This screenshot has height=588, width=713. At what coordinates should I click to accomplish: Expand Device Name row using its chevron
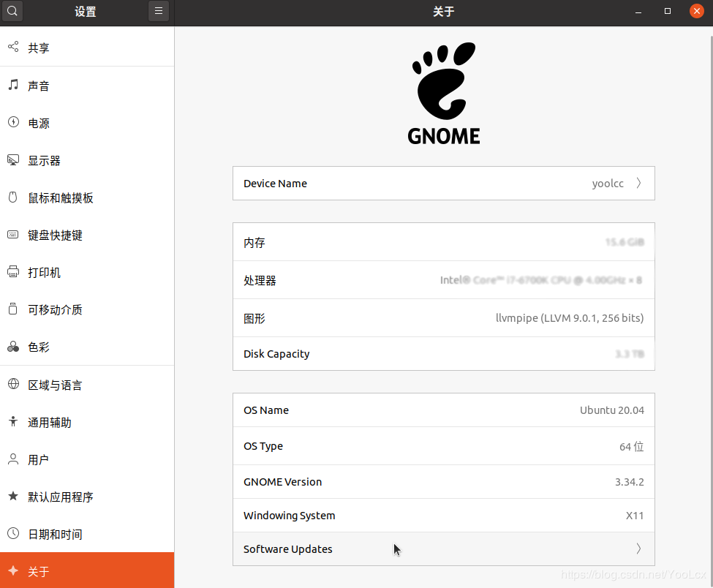pyautogui.click(x=638, y=184)
